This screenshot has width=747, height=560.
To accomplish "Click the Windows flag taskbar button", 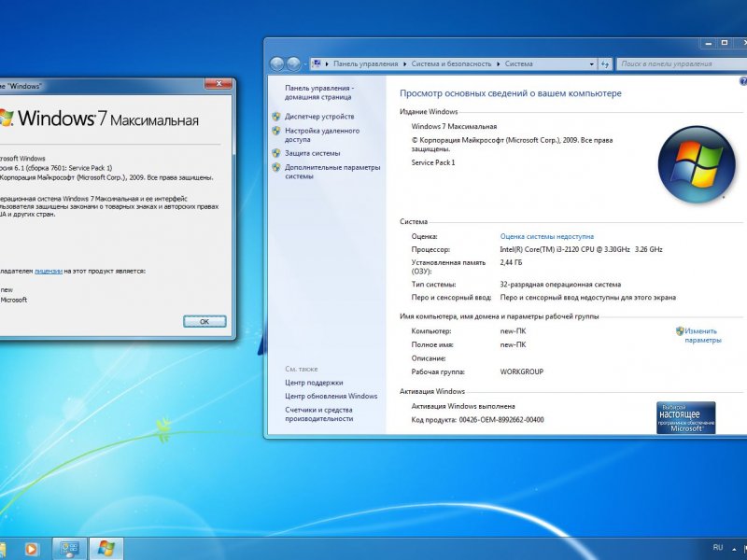I will pos(106,549).
